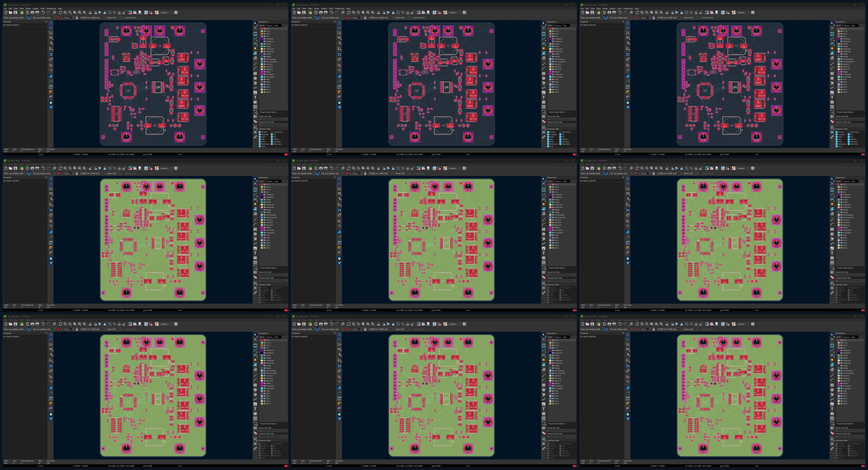The height and width of the screenshot is (470, 868).
Task: Toggle Edge.Cuts layer visibility in top-left window
Action: (264, 69)
